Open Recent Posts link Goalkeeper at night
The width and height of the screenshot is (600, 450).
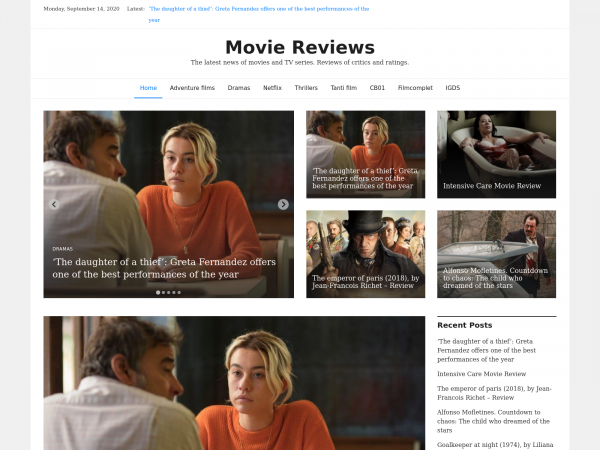[495, 445]
